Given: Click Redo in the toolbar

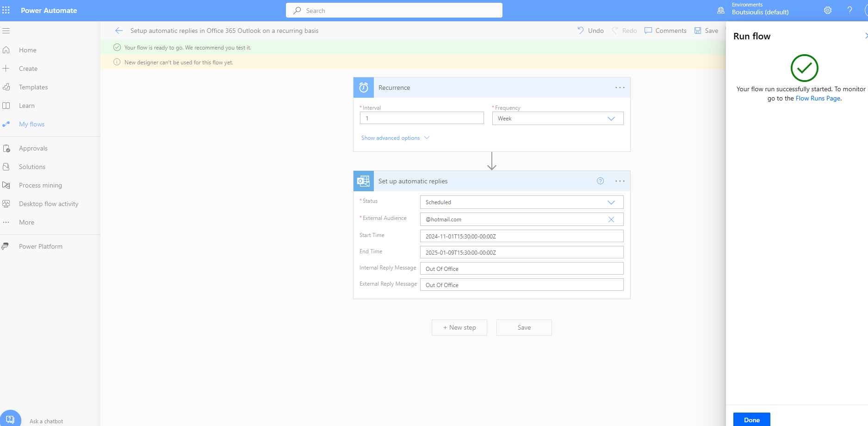Looking at the screenshot, I should pos(624,31).
